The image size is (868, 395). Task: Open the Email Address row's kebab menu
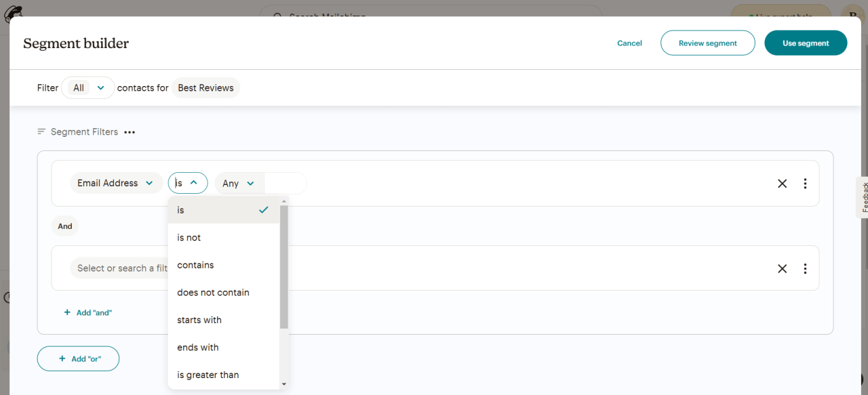805,183
